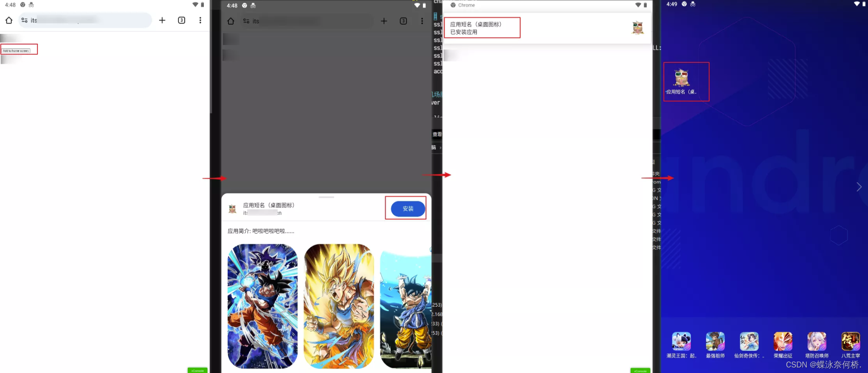Focus the address bar on the dimmed Chrome screen
Image resolution: width=868 pixels, height=373 pixels.
(x=306, y=21)
